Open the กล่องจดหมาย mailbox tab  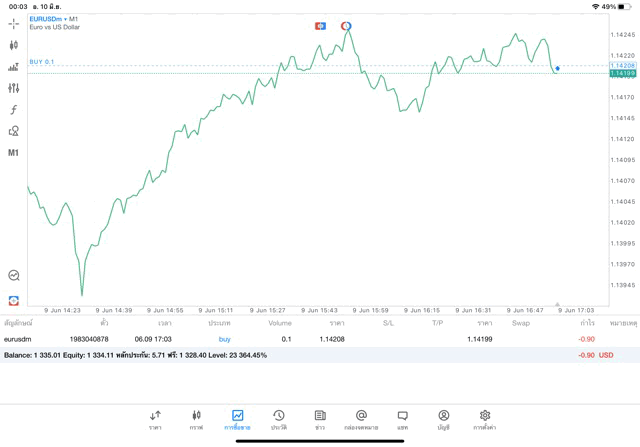[361, 419]
